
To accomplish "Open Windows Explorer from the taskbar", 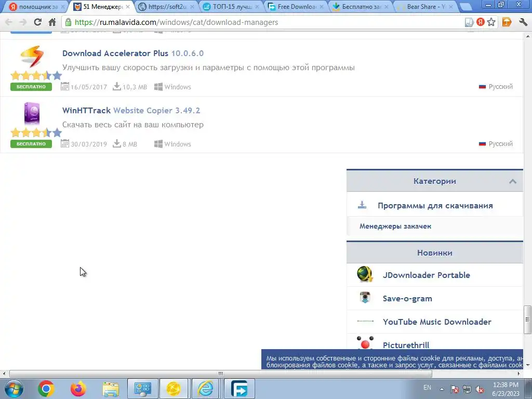I will tap(111, 389).
